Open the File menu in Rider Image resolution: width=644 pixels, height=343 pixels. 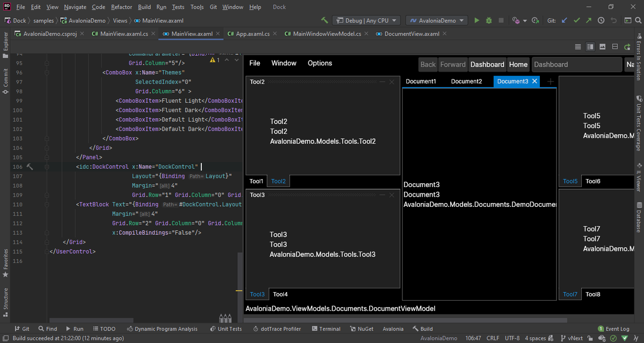(20, 7)
